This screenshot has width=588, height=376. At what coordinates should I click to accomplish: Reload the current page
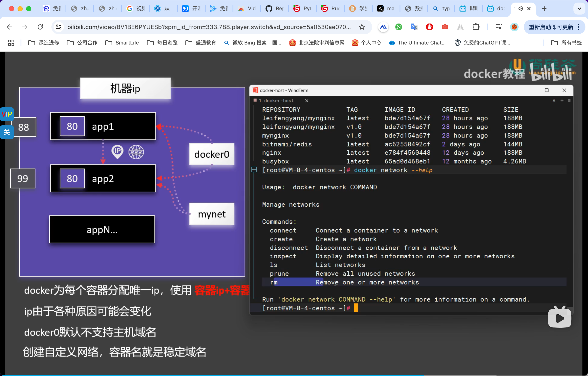[40, 27]
